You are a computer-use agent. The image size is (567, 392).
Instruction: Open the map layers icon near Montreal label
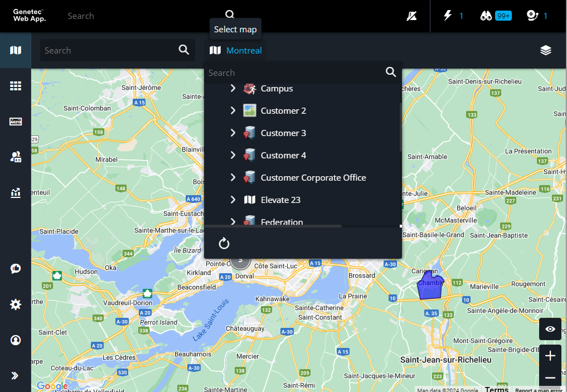coord(545,50)
